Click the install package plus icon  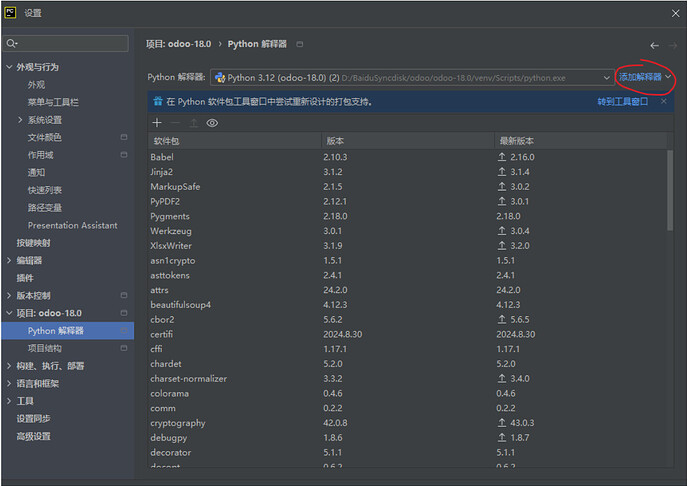pos(157,123)
